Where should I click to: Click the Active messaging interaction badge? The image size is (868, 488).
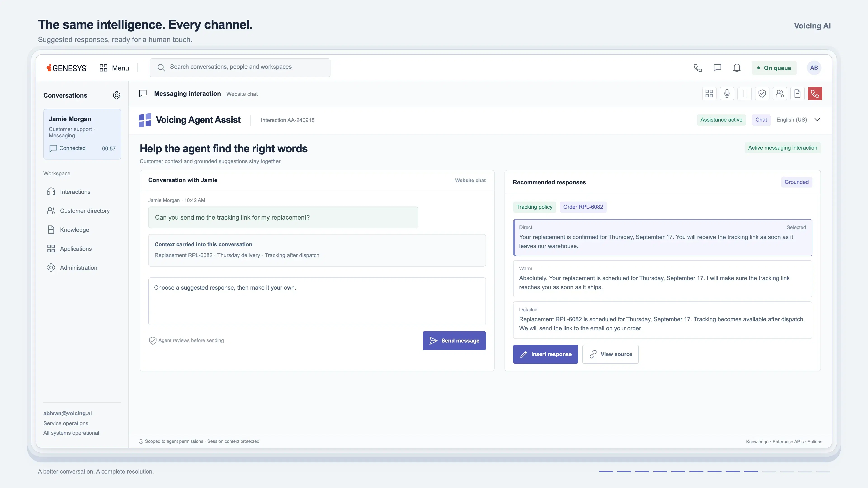782,148
